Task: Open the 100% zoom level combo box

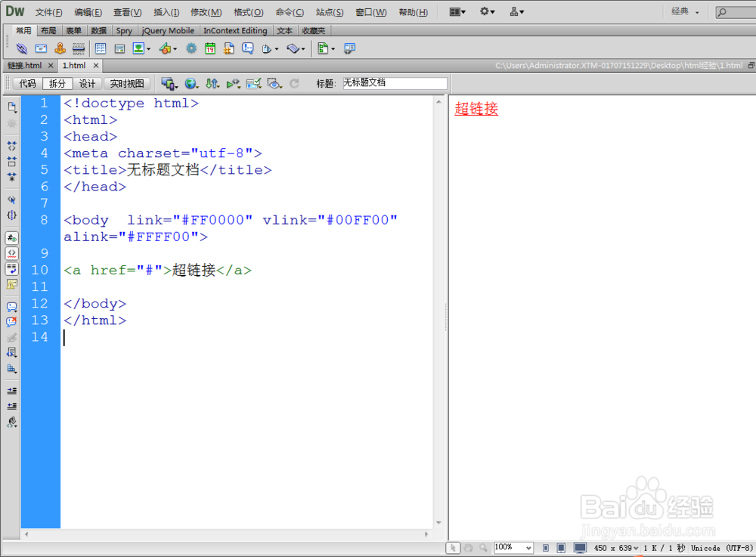Action: point(513,547)
